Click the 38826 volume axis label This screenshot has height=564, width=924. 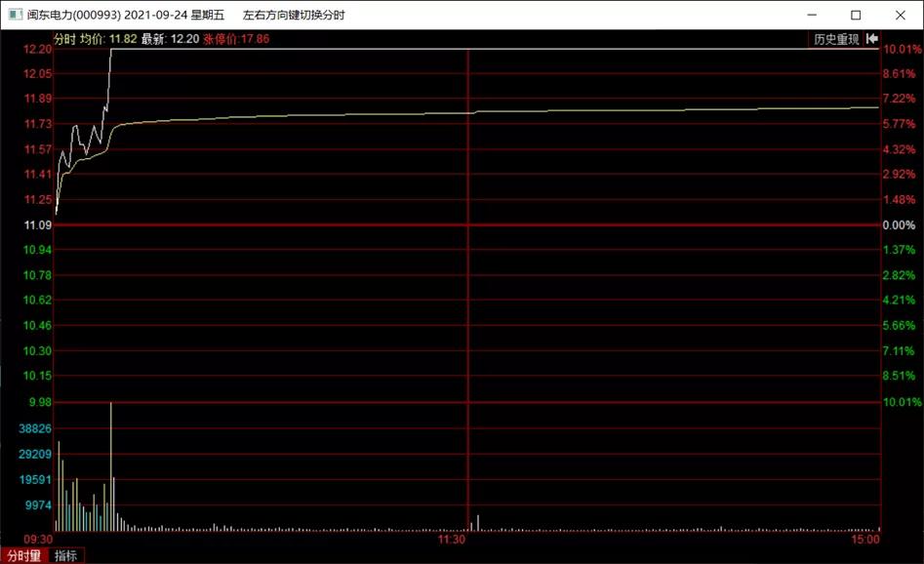[35, 428]
